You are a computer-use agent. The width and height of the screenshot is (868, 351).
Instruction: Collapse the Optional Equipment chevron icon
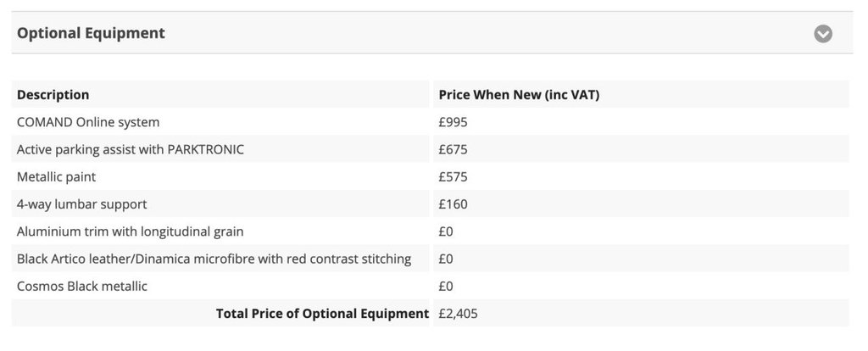(x=822, y=34)
